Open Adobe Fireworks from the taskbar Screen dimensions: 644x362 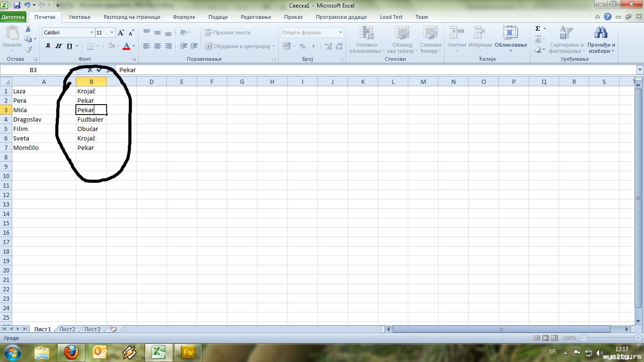(x=188, y=352)
